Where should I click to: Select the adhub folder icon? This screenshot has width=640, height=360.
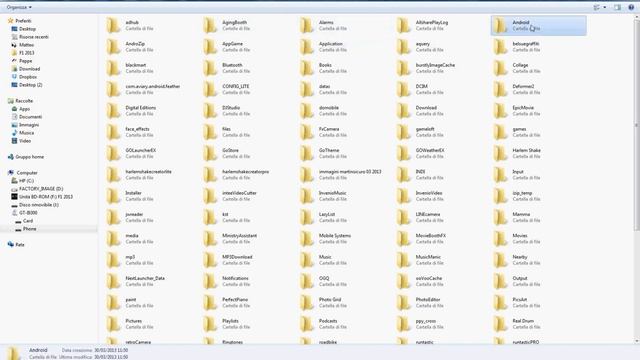[113, 25]
